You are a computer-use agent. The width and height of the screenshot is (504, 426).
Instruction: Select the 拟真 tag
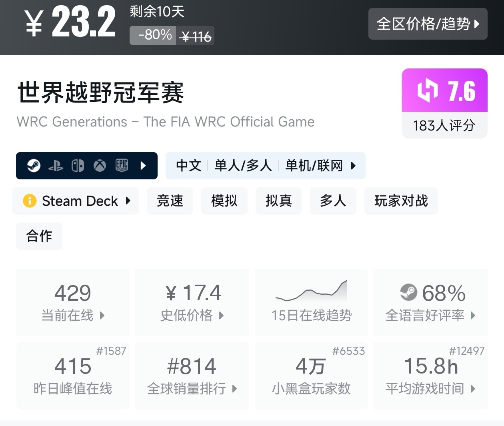[279, 201]
